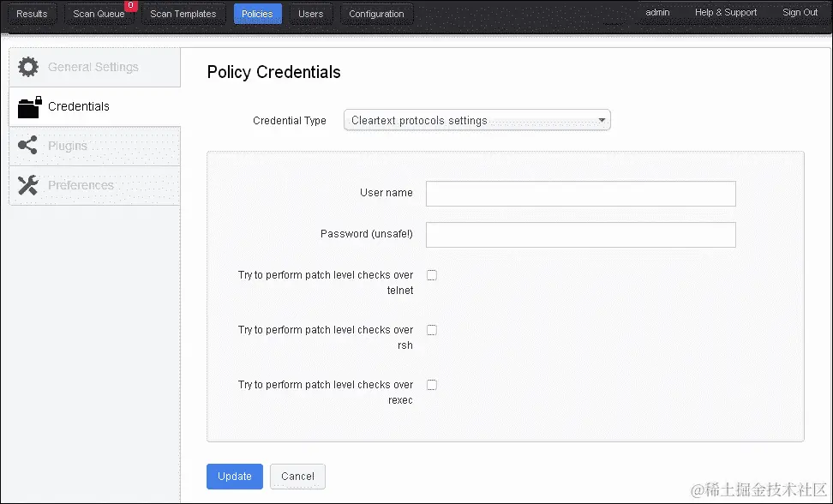Open the Credential Type dropdown

477,120
